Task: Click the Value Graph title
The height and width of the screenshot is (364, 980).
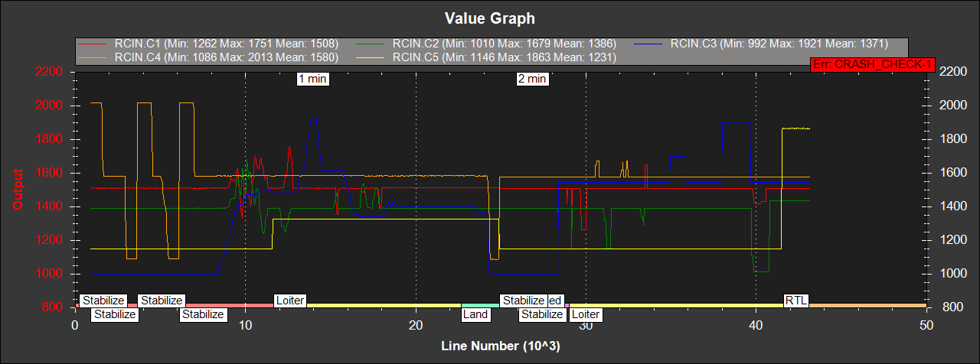Action: 490,18
